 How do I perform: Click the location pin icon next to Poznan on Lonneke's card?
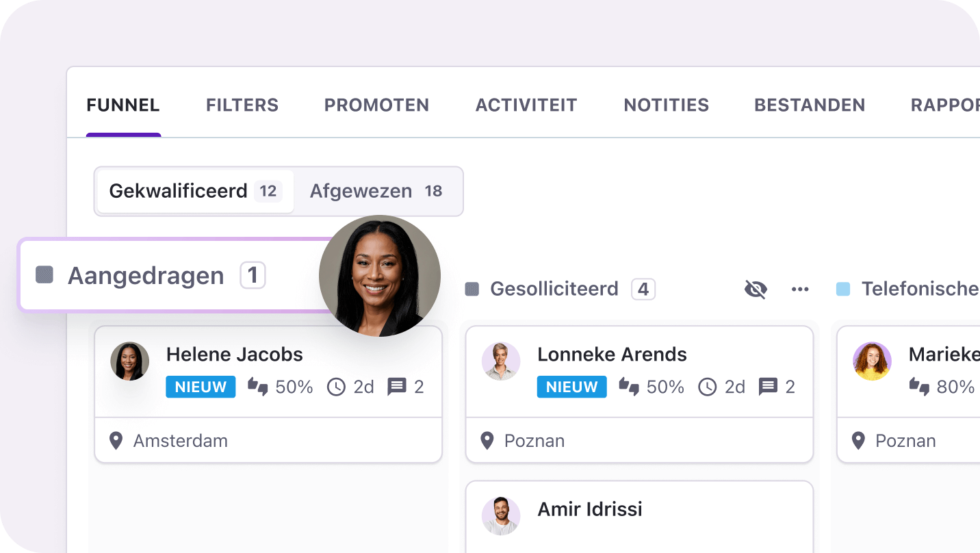[487, 441]
